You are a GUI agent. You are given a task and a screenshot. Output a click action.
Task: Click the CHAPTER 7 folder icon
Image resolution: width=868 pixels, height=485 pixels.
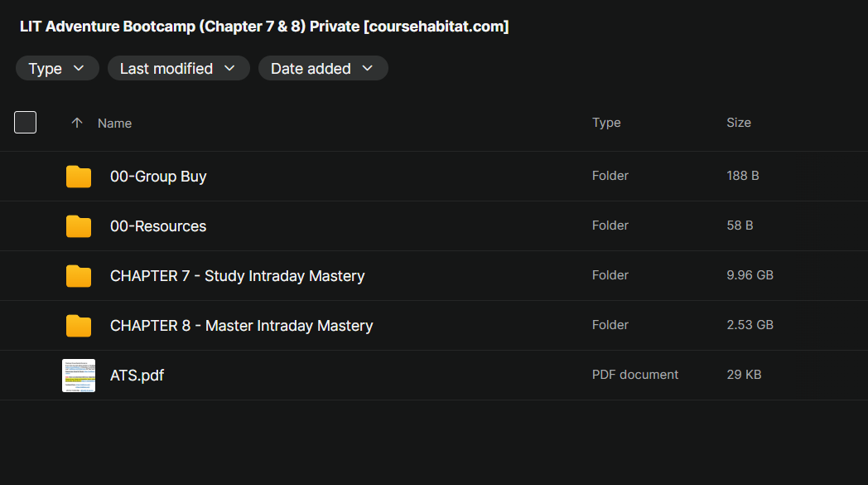(79, 276)
